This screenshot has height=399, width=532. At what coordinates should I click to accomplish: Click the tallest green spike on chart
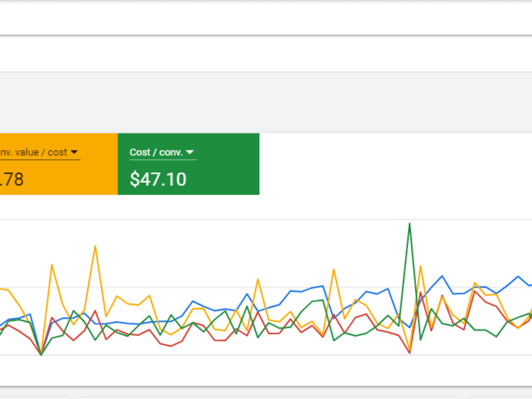[410, 223]
